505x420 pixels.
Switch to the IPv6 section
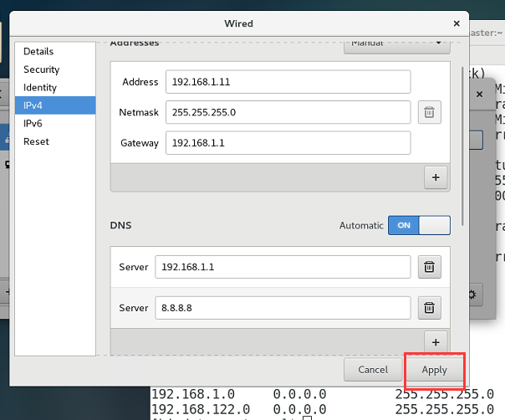tap(55, 124)
